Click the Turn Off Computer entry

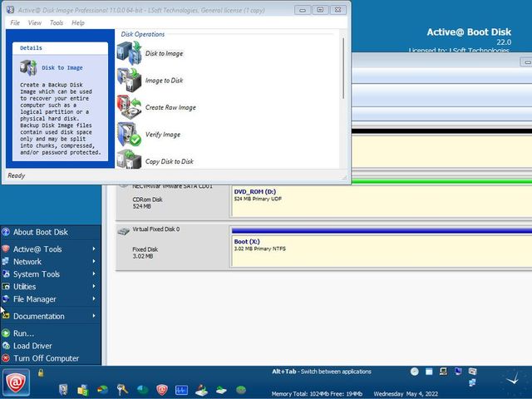pos(46,358)
